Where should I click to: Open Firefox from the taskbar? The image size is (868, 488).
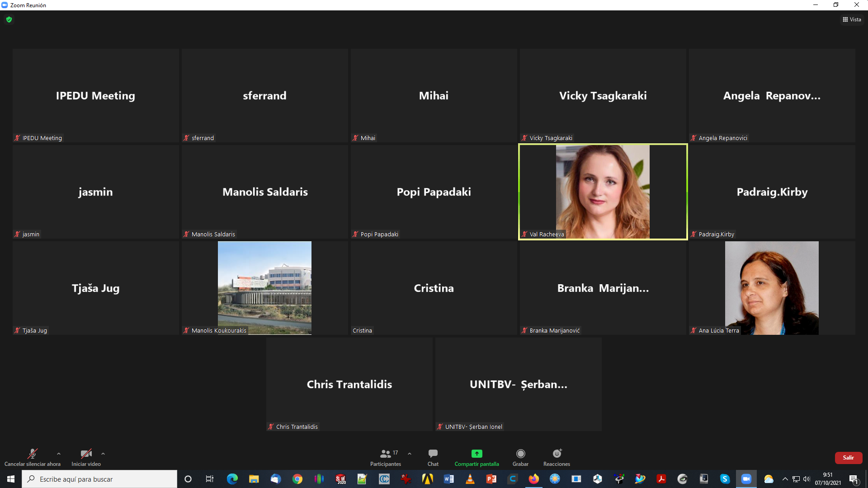click(x=533, y=479)
